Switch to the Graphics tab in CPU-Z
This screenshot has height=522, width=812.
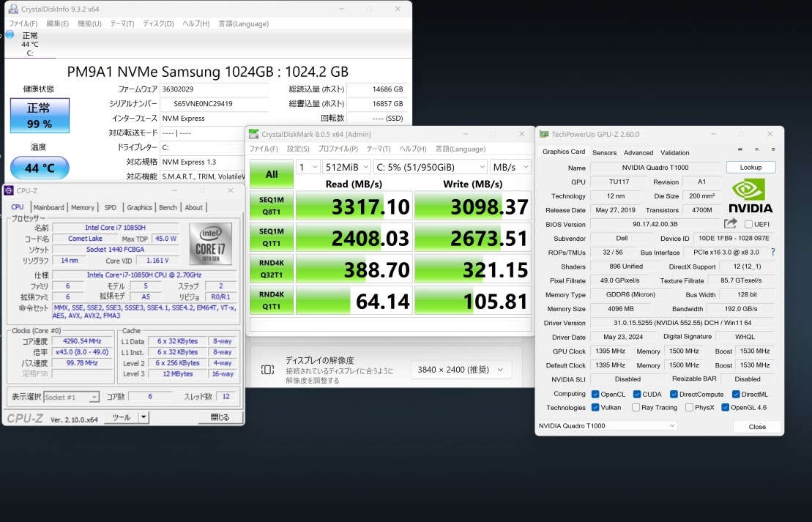coord(139,207)
